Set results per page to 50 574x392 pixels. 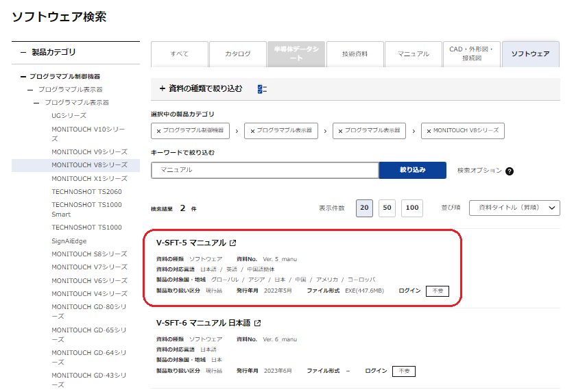[x=387, y=208]
